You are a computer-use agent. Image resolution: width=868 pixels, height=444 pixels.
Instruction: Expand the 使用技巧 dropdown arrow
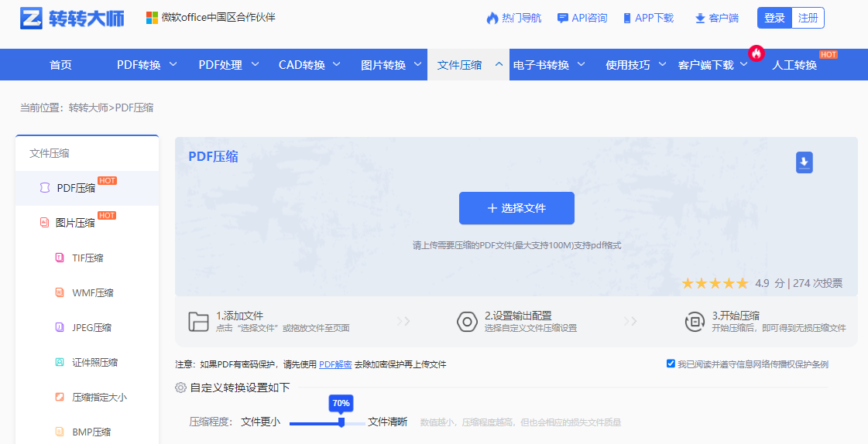(662, 64)
